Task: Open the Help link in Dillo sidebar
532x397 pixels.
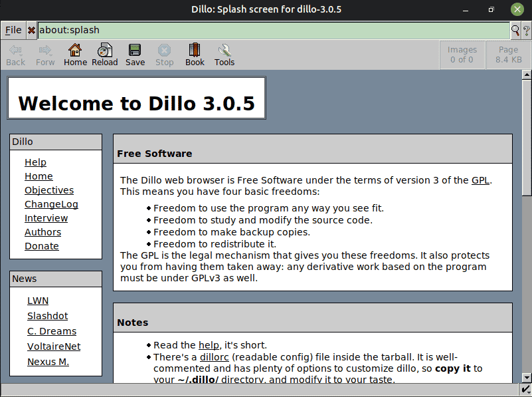Action: click(35, 162)
